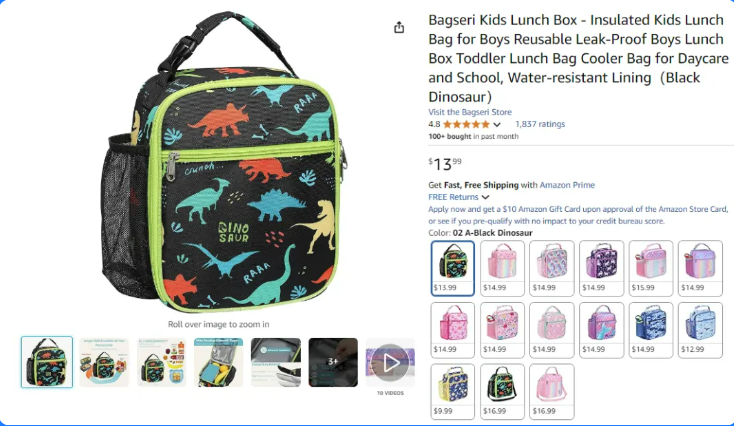Pick the $12.99 light blue bag swatch
The image size is (734, 426).
click(x=700, y=330)
